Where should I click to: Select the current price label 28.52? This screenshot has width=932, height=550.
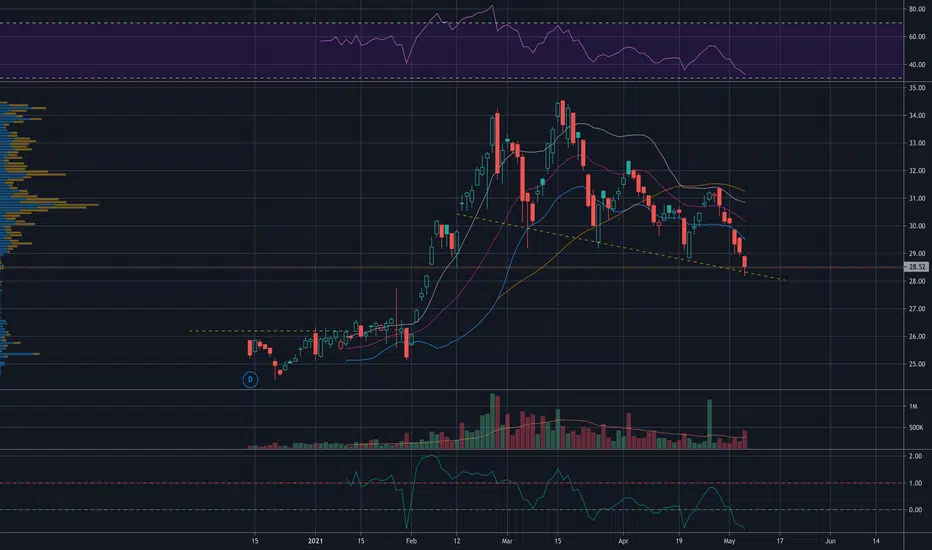click(917, 267)
